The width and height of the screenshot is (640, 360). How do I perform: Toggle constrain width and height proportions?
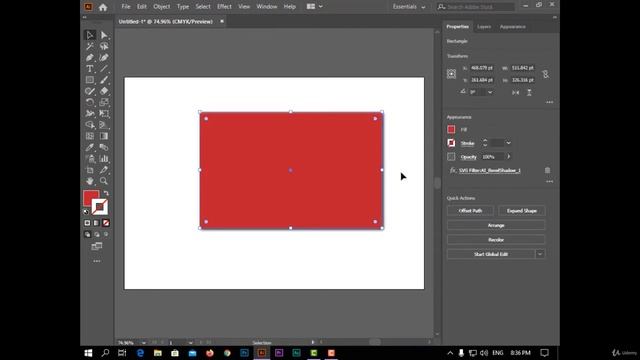pyautogui.click(x=546, y=74)
